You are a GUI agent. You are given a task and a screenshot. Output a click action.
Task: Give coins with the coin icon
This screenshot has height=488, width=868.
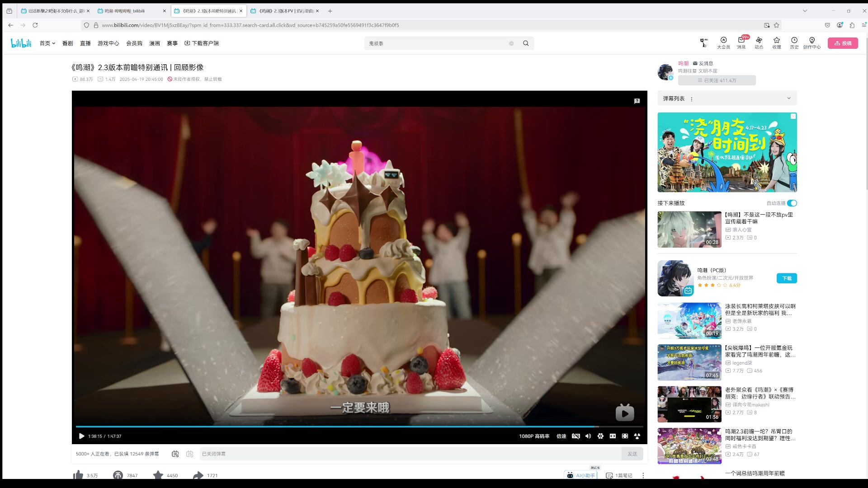tap(118, 475)
